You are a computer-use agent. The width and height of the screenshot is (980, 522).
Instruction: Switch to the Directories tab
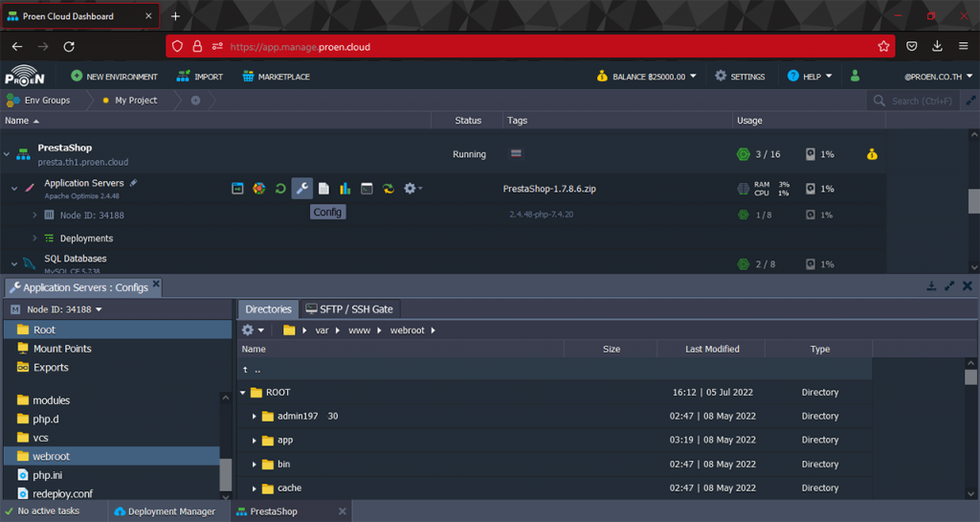tap(268, 308)
